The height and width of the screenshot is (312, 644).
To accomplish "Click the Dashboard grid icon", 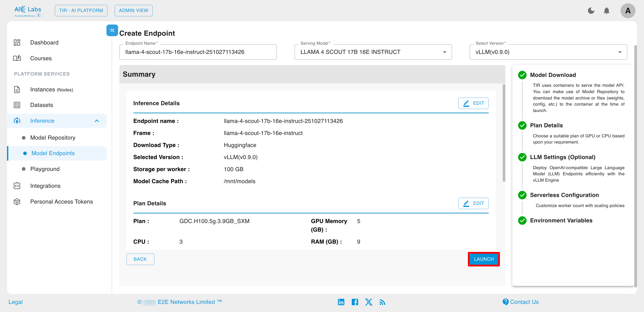I will [17, 43].
